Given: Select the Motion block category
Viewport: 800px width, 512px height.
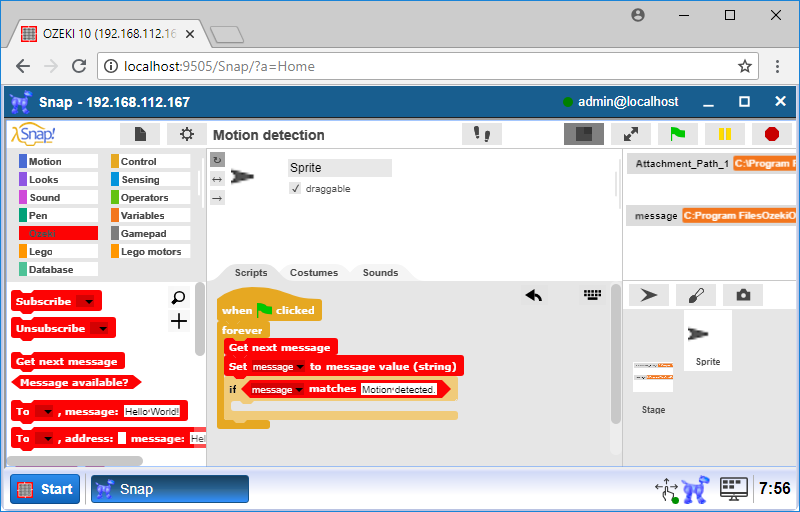Looking at the screenshot, I should click(58, 161).
